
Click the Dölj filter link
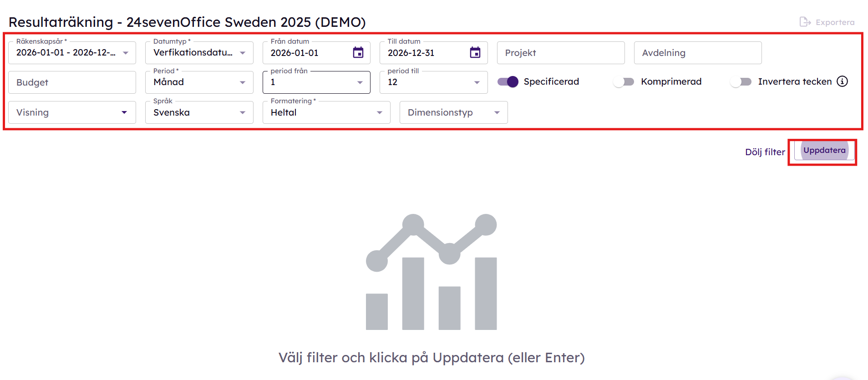[765, 152]
